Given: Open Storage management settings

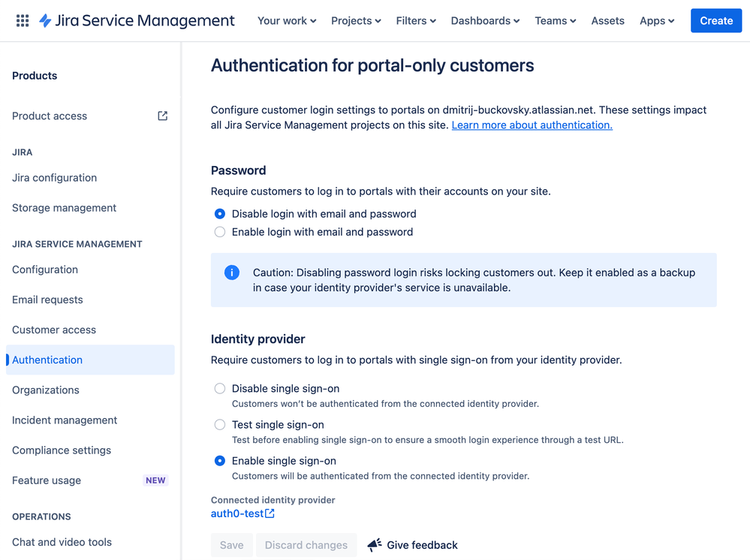Looking at the screenshot, I should tap(90, 207).
